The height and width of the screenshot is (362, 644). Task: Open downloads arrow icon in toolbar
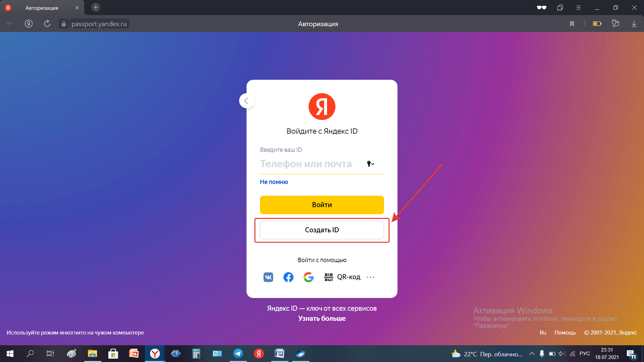pos(634,24)
